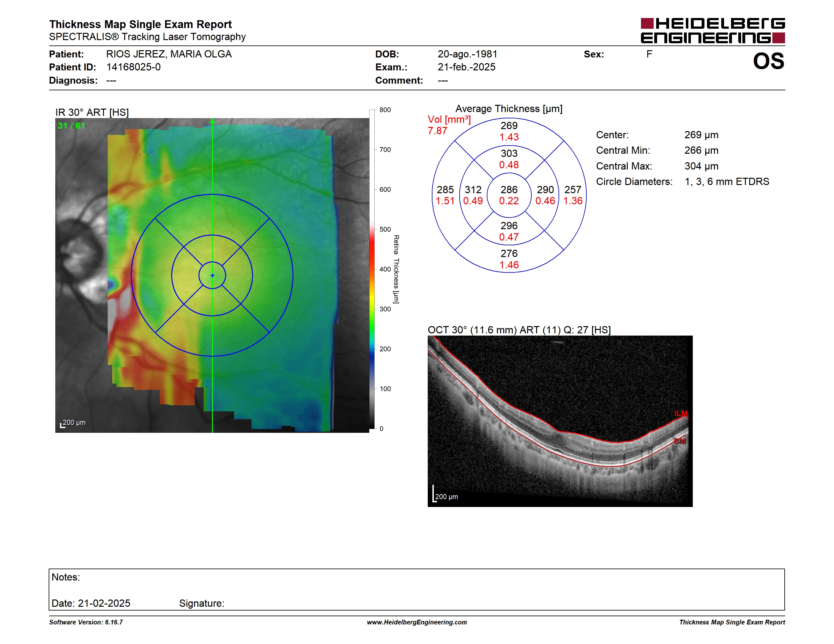Click the OCT 30° (11.6 mm) ART header

pyautogui.click(x=519, y=330)
